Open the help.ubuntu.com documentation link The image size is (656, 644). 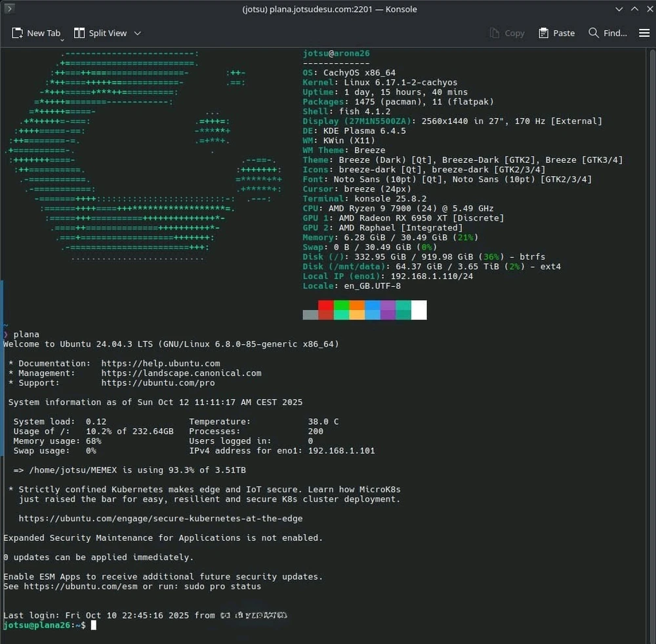point(161,363)
